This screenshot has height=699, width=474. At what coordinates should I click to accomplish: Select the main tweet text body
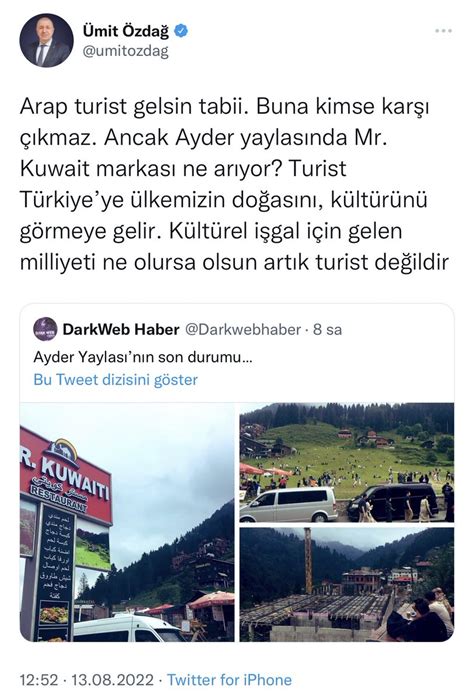point(234,184)
